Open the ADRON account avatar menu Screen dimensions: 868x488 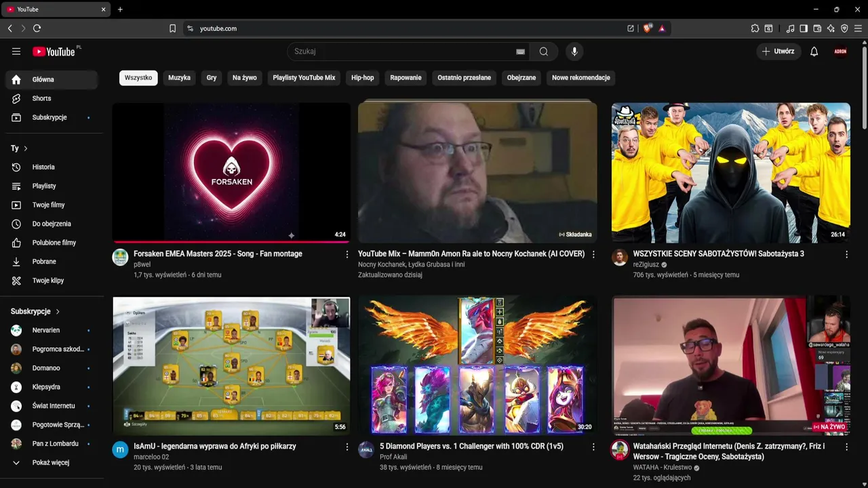(841, 52)
